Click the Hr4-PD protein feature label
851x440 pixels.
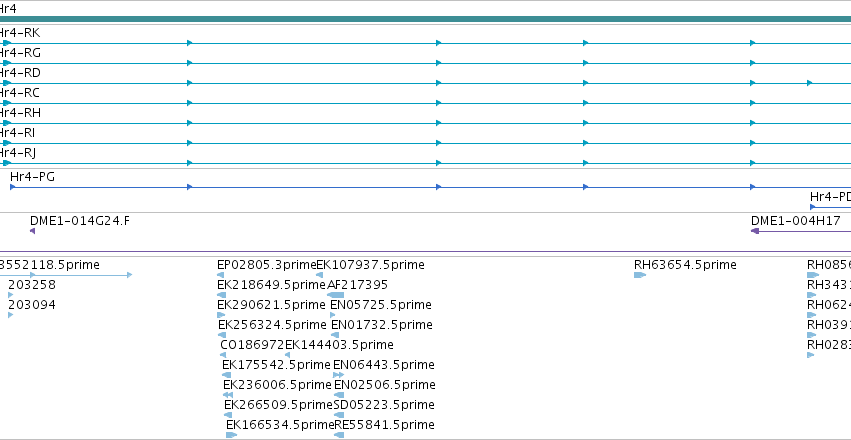830,196
